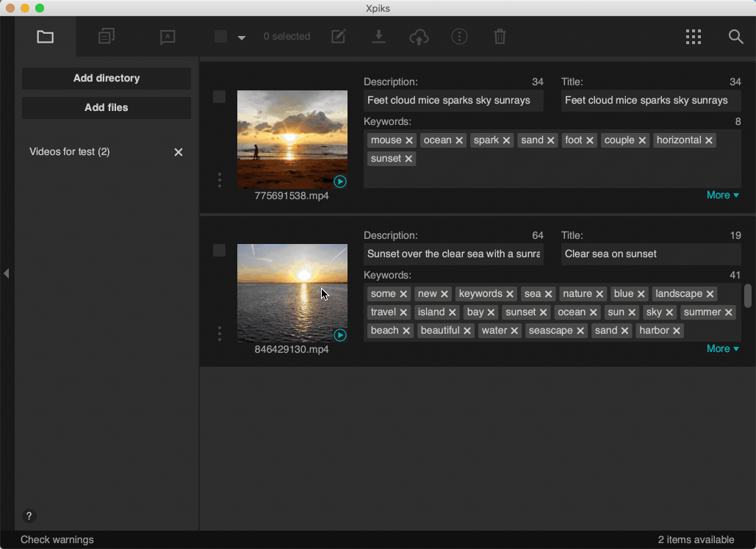
Task: Click the download save icon in toolbar
Action: (378, 37)
